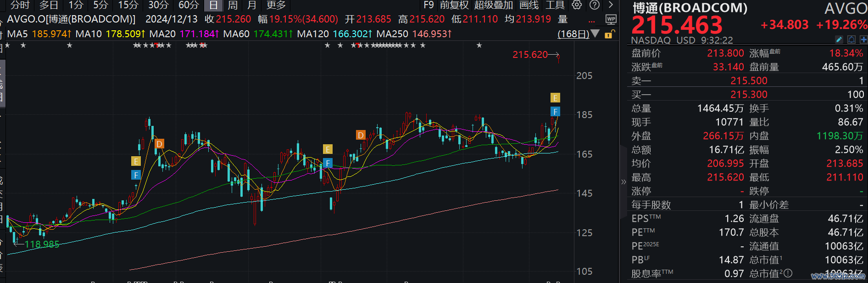
Task: Select the 1分 period tab
Action: click(x=76, y=5)
